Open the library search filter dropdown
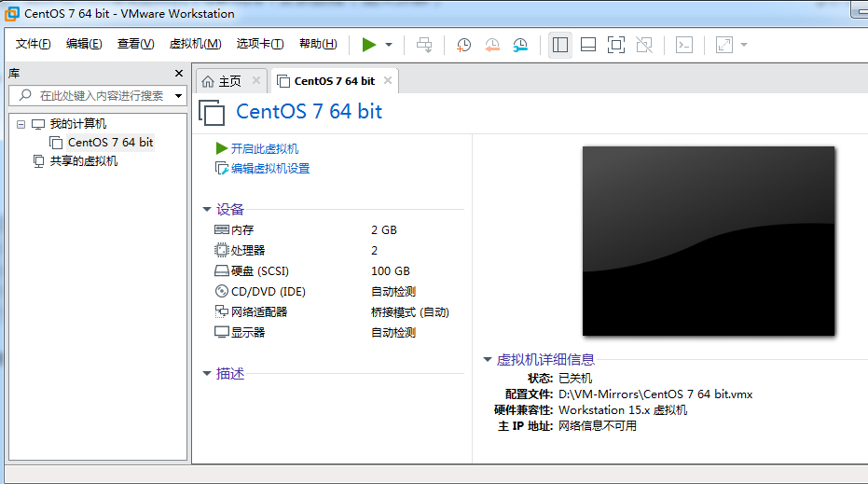The image size is (868, 484). coord(178,96)
